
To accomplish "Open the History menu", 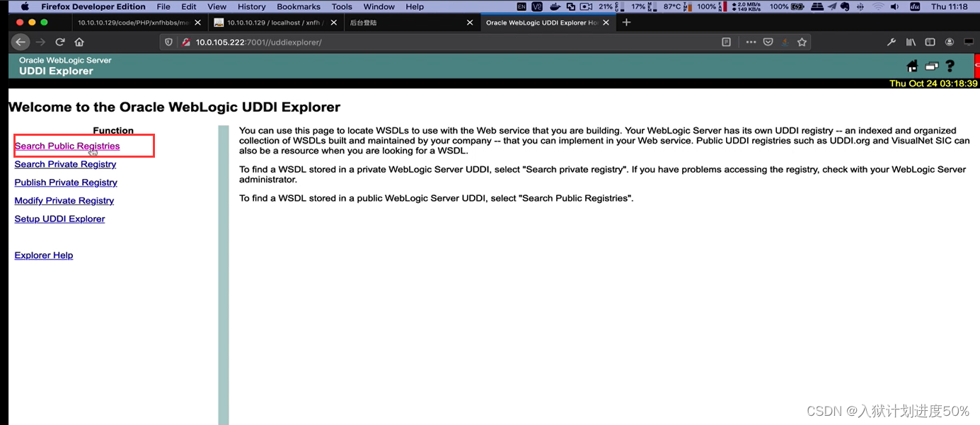I will pos(252,6).
